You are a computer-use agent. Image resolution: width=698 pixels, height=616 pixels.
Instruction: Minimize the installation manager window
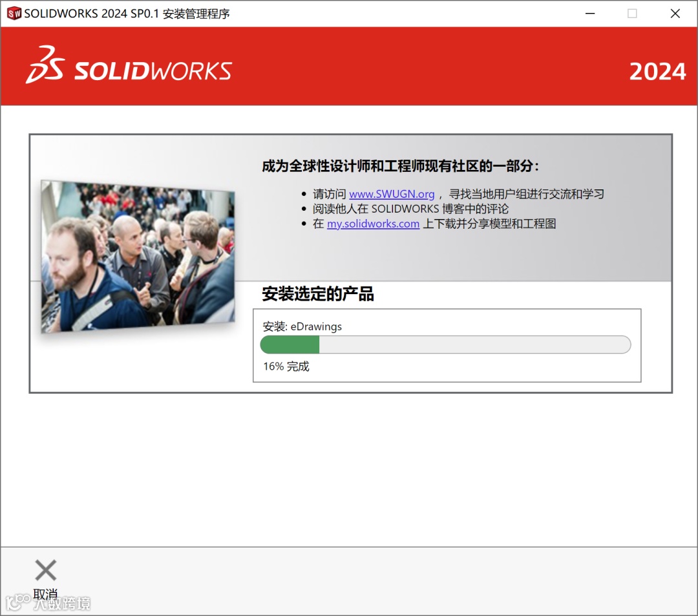click(x=590, y=14)
